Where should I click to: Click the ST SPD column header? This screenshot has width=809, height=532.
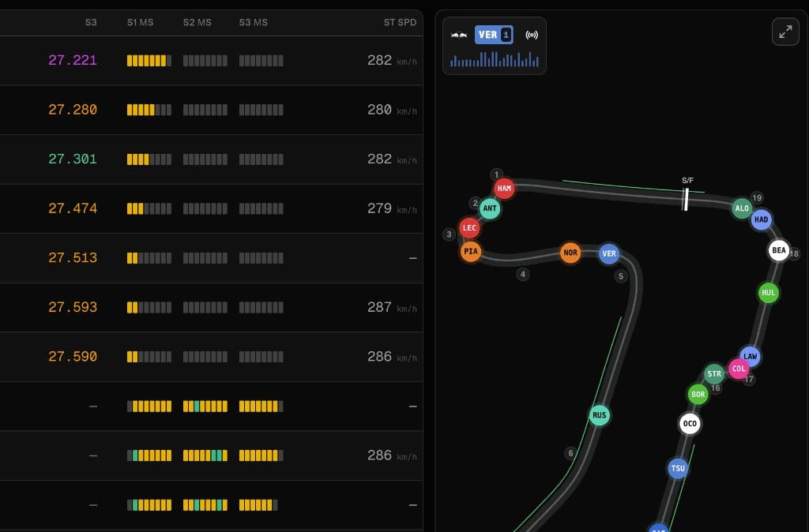pyautogui.click(x=400, y=22)
